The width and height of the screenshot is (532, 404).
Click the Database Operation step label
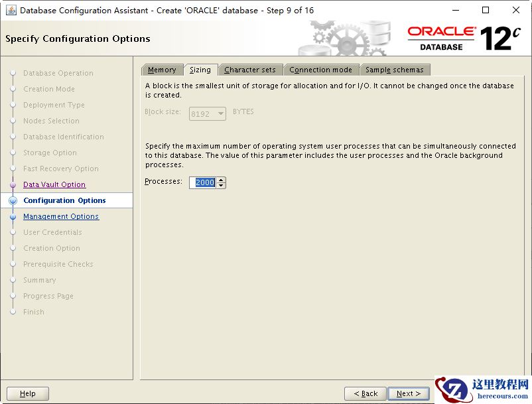(x=58, y=73)
